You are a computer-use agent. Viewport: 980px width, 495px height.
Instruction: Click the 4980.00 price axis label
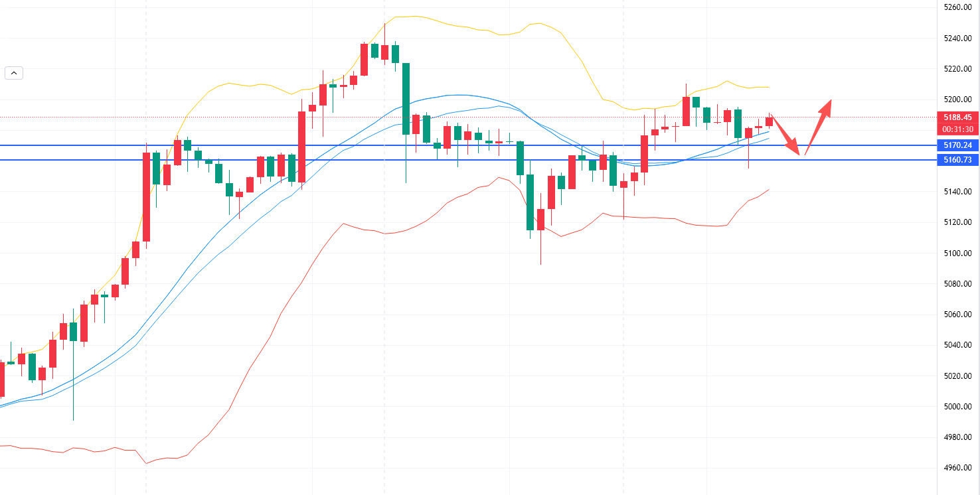coord(957,437)
